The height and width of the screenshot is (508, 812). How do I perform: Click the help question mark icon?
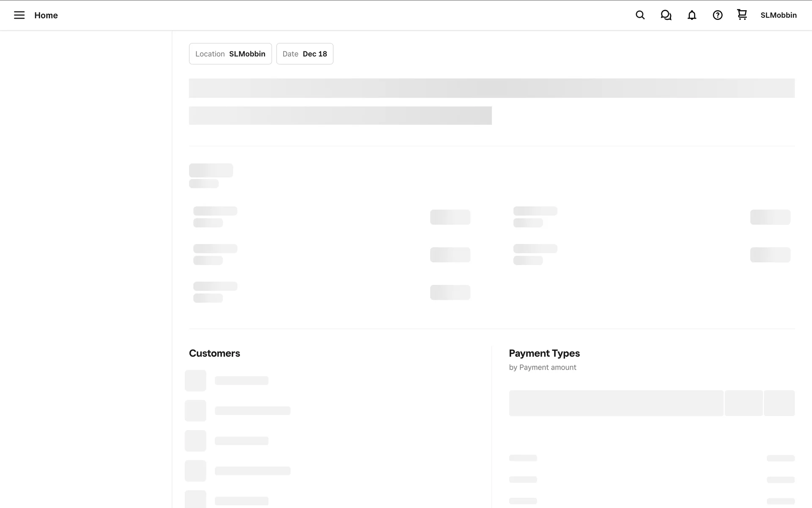(717, 15)
